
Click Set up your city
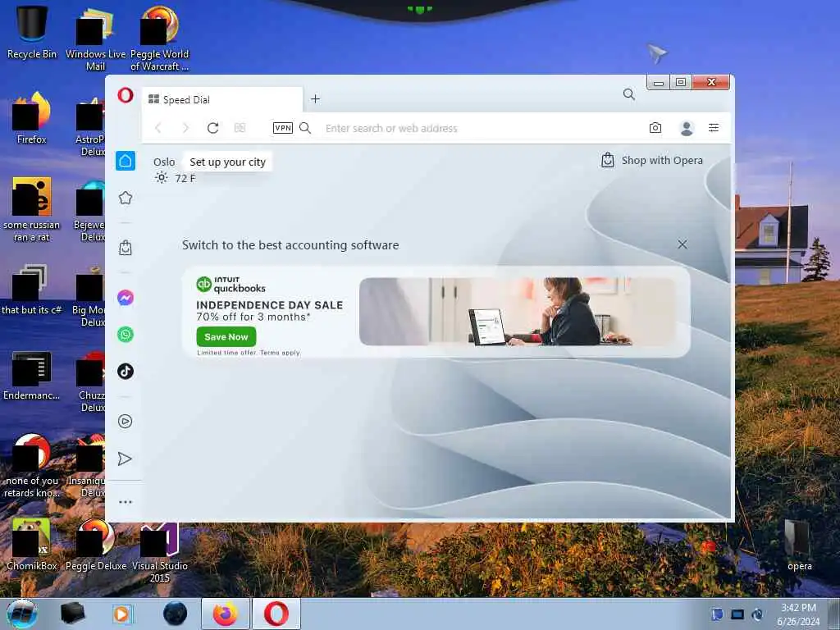(x=228, y=162)
